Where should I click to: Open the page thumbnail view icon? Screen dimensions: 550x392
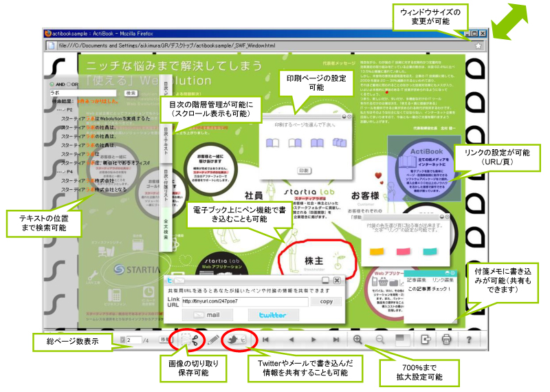click(x=402, y=339)
